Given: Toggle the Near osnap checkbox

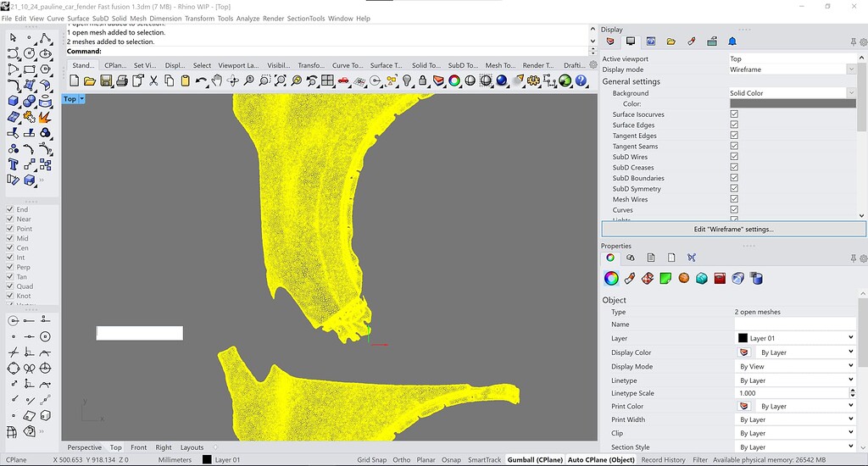Looking at the screenshot, I should [10, 219].
